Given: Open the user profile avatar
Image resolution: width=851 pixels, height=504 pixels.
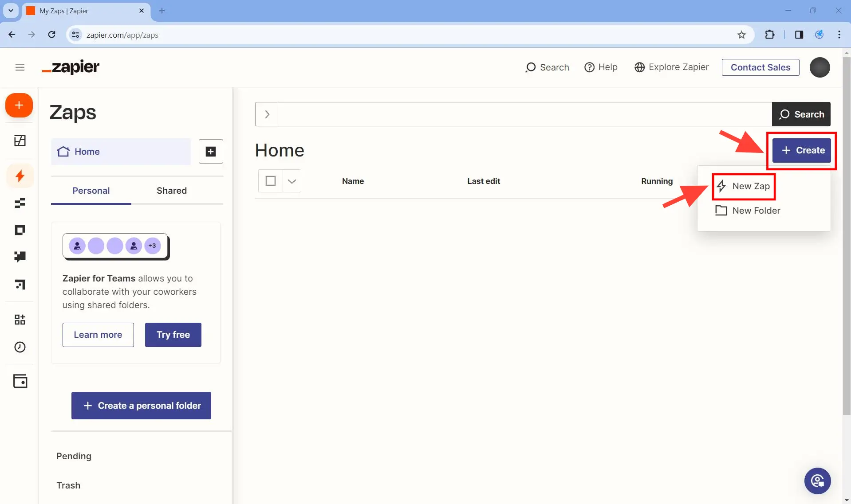Looking at the screenshot, I should tap(819, 67).
